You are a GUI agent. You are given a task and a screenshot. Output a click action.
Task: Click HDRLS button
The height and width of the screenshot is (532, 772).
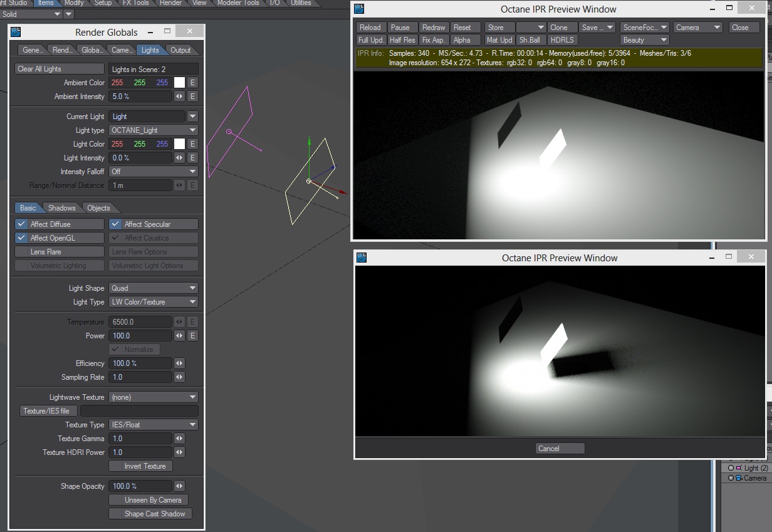coord(562,40)
